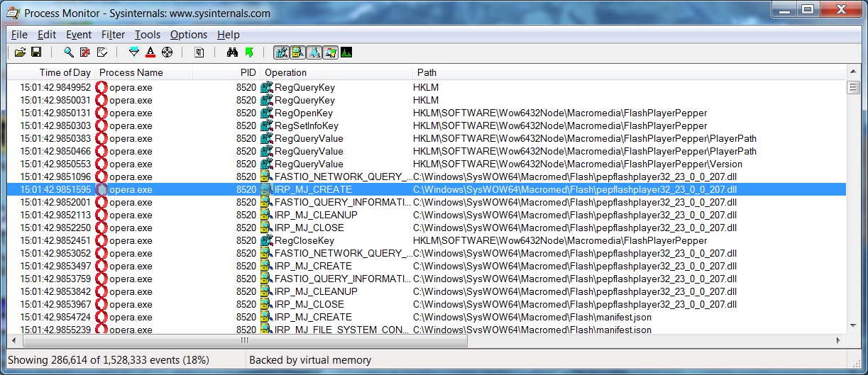This screenshot has width=868, height=375.
Task: Open the Help menu
Action: pyautogui.click(x=229, y=35)
